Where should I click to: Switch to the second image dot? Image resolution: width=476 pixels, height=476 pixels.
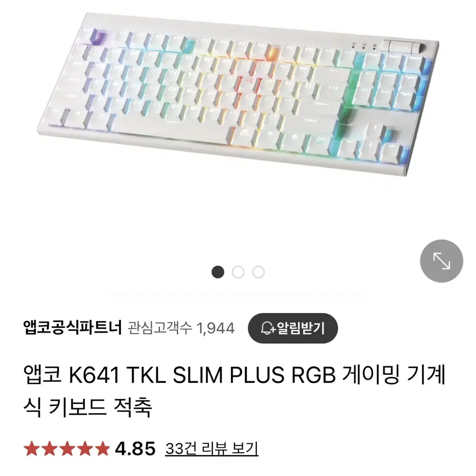pyautogui.click(x=238, y=272)
